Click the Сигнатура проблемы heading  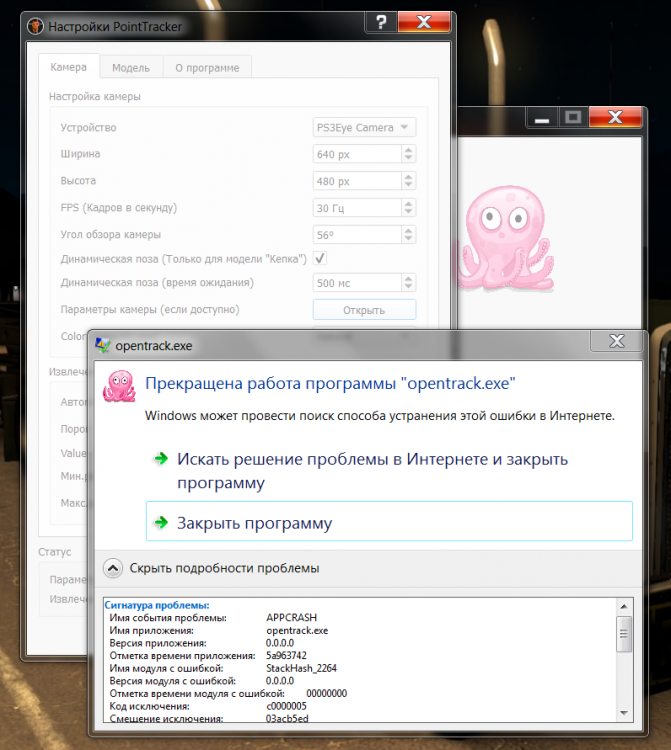[x=157, y=605]
